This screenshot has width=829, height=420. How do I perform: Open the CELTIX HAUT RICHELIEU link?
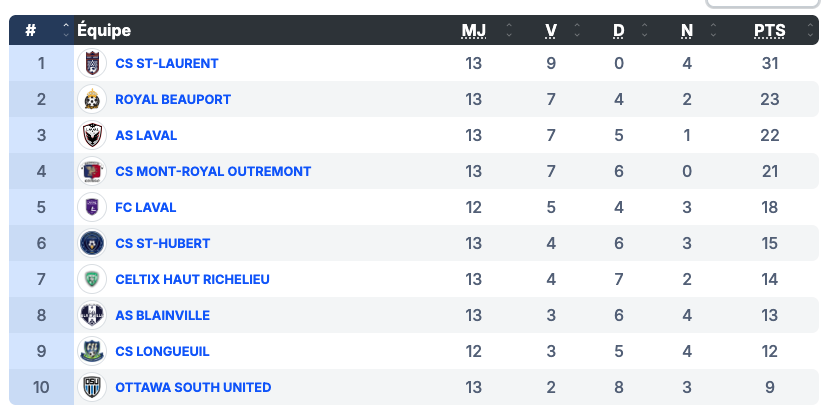point(192,279)
